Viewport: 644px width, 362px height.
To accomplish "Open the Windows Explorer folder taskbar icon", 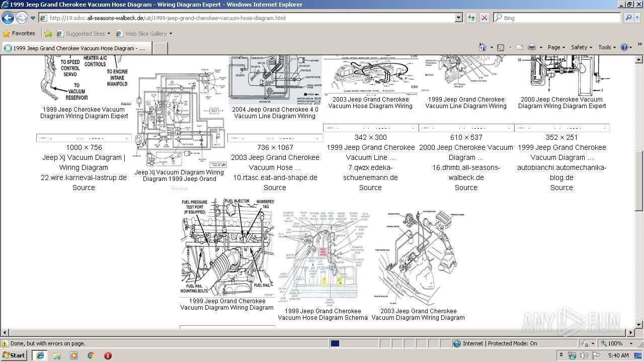I will pyautogui.click(x=57, y=355).
